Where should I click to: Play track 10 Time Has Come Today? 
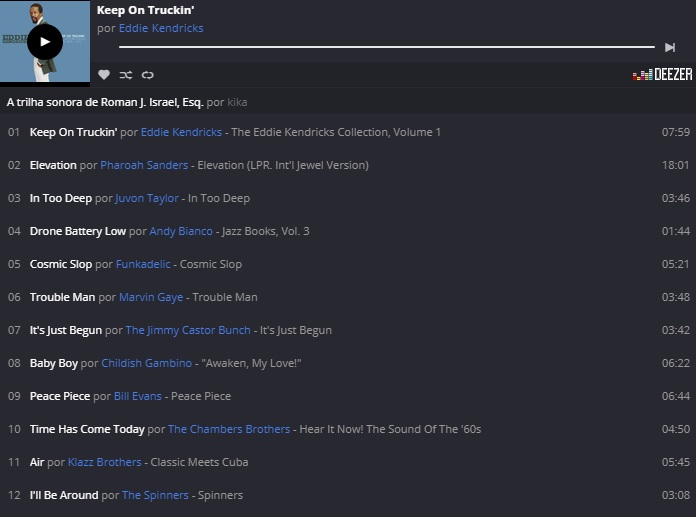pyautogui.click(x=87, y=429)
